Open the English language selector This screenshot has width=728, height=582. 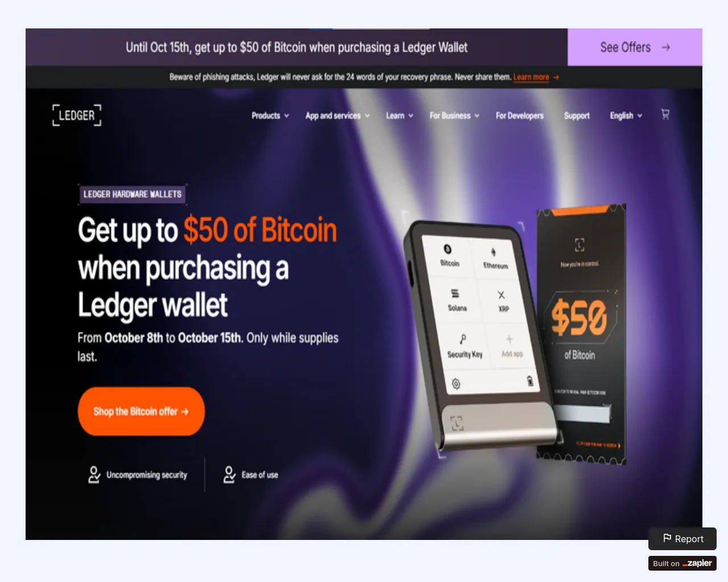pos(626,115)
